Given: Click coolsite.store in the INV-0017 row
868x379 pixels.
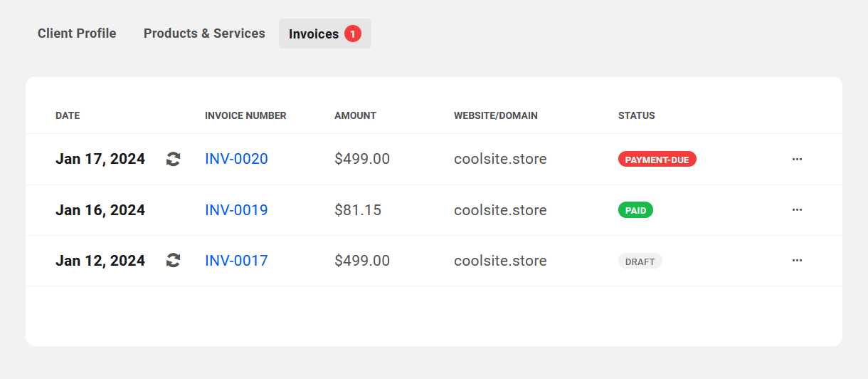Looking at the screenshot, I should click(500, 261).
